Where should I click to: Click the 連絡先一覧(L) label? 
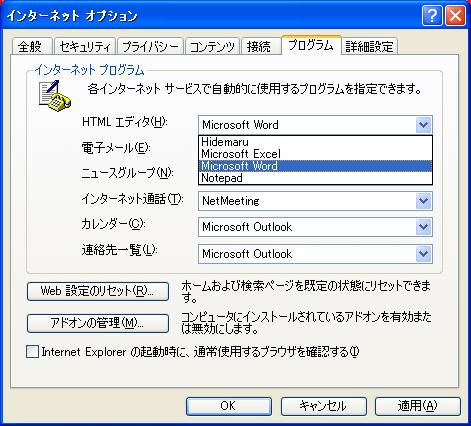point(120,249)
